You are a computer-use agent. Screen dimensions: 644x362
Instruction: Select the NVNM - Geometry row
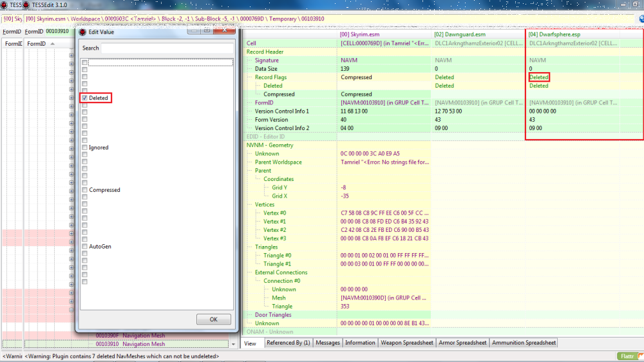point(270,145)
